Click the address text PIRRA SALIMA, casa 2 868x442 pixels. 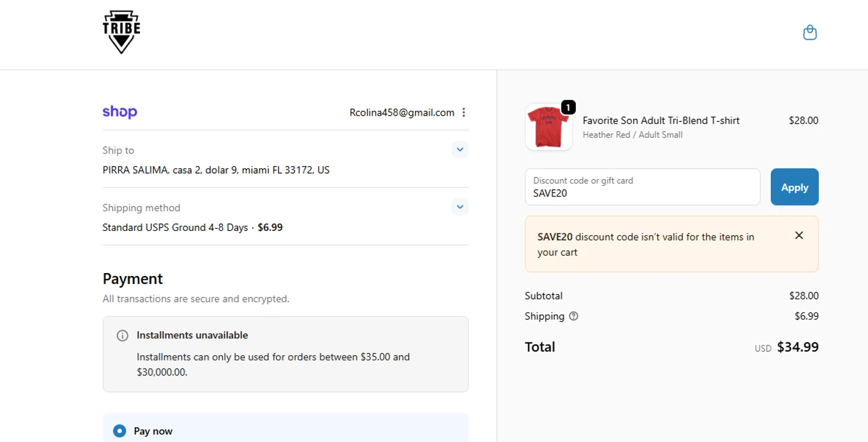pyautogui.click(x=216, y=170)
